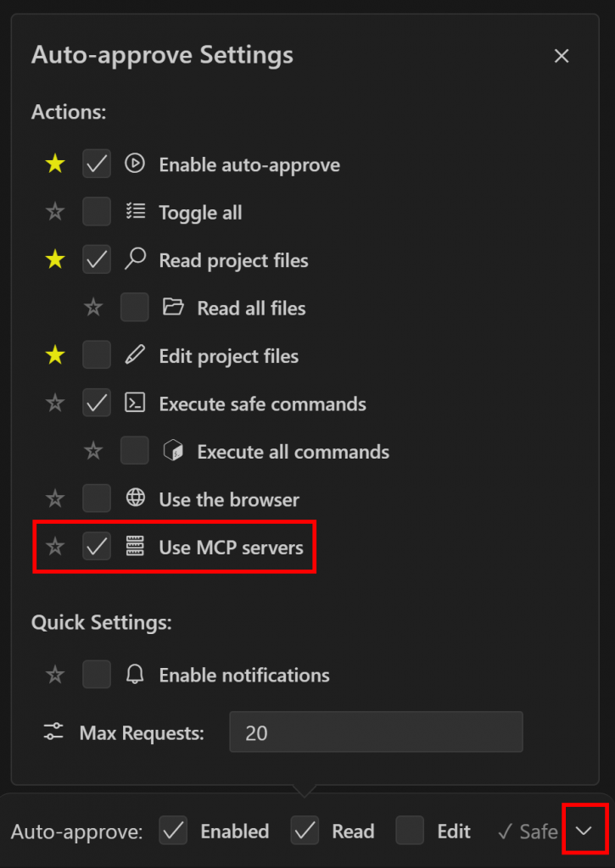Click the globe icon beside Use the browser
The width and height of the screenshot is (615, 868).
coord(136,499)
